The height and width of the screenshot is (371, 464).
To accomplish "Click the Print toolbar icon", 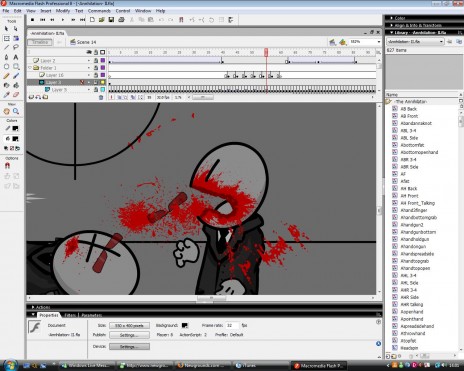I will [121, 20].
